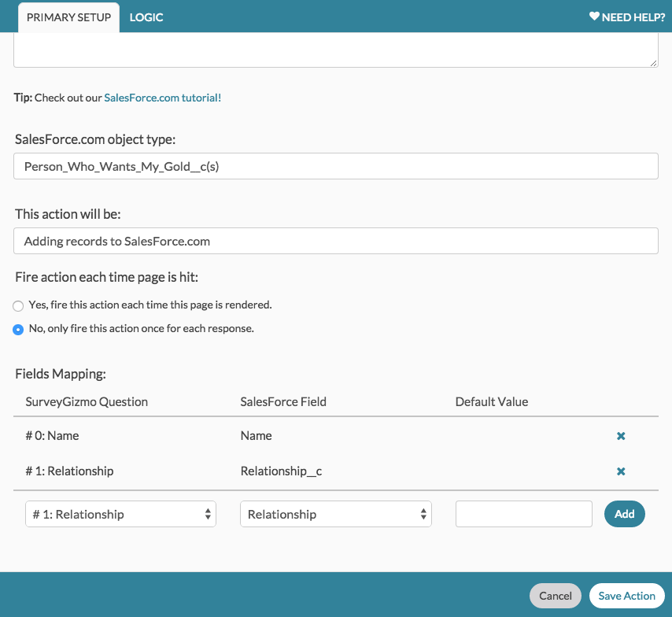Screen dimensions: 672x617
Task: Click the 'Fields Mapping:' label
Action: (61, 374)
